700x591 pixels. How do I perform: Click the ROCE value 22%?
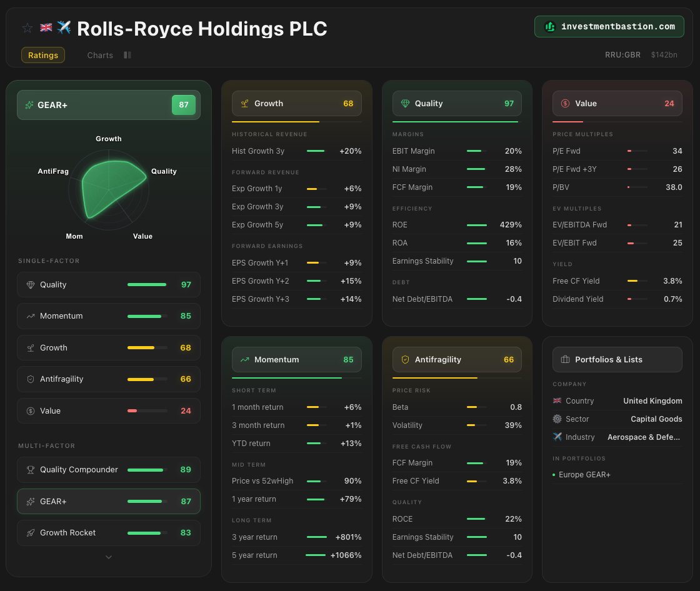tap(513, 519)
